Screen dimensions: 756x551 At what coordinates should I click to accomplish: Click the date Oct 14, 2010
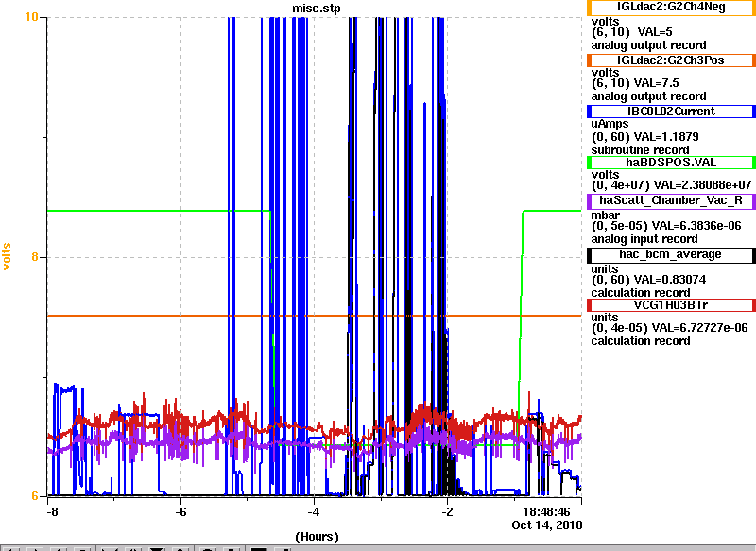point(547,525)
